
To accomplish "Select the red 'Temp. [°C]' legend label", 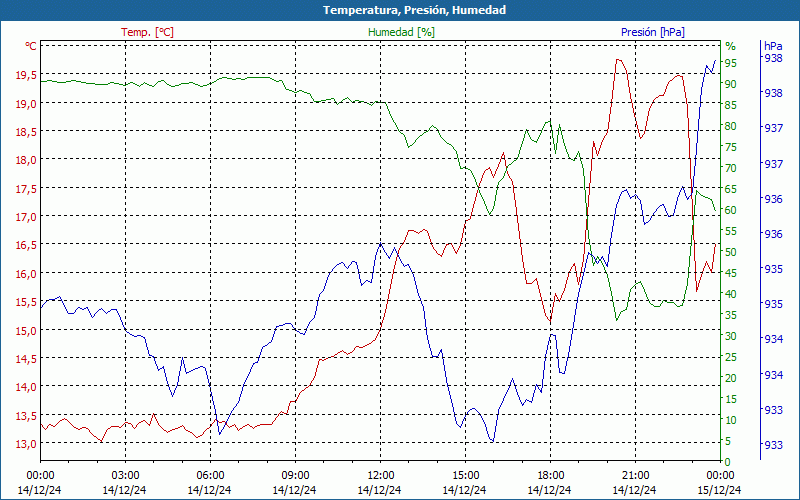I will click(147, 32).
